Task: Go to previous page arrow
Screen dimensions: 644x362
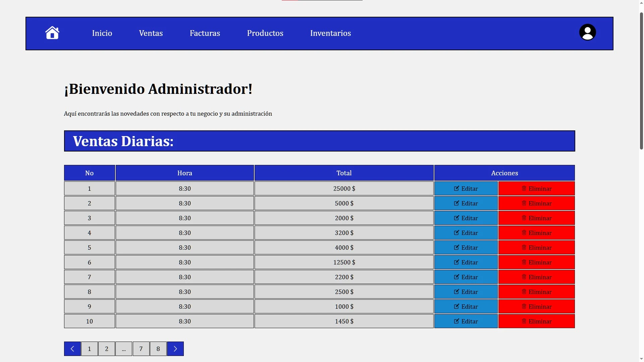Action: [x=72, y=349]
